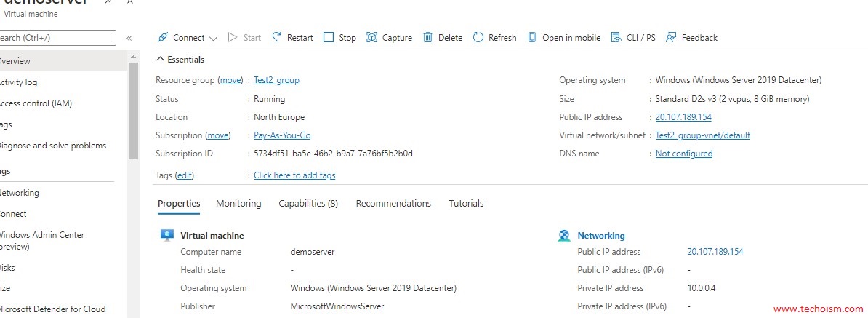The image size is (868, 318).
Task: Click the Capture button label
Action: (x=397, y=38)
